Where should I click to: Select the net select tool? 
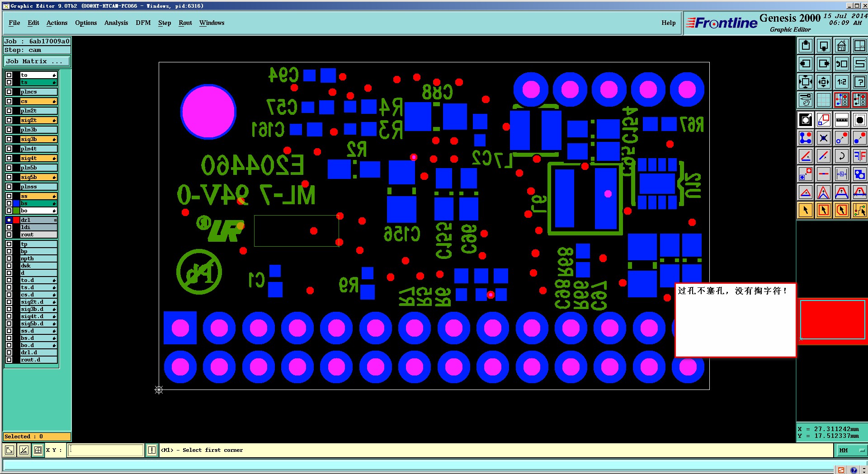click(859, 210)
